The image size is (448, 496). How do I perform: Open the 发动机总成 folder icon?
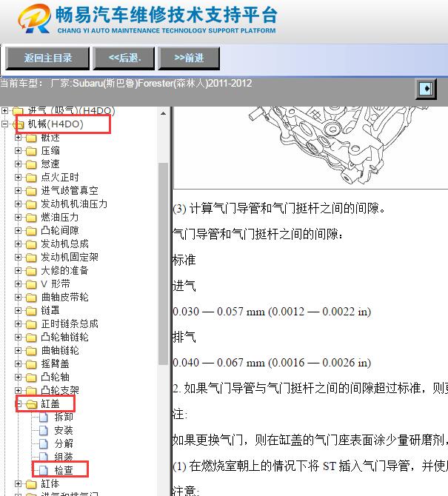[31, 244]
